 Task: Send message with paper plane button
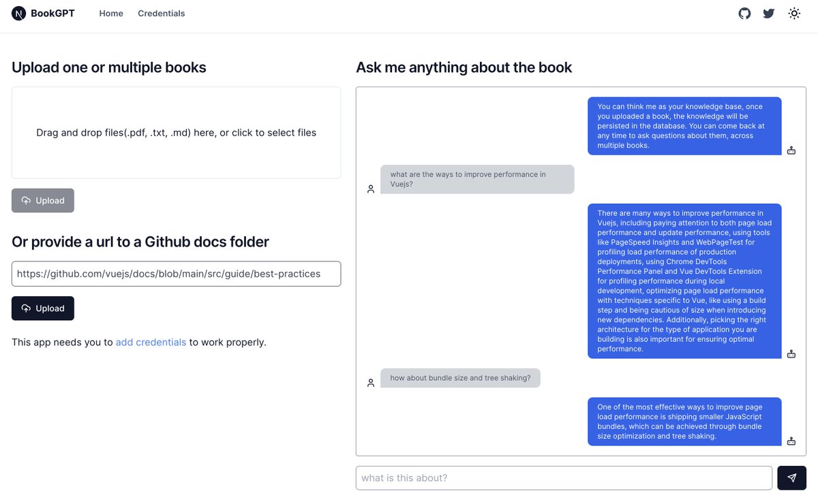pyautogui.click(x=792, y=478)
